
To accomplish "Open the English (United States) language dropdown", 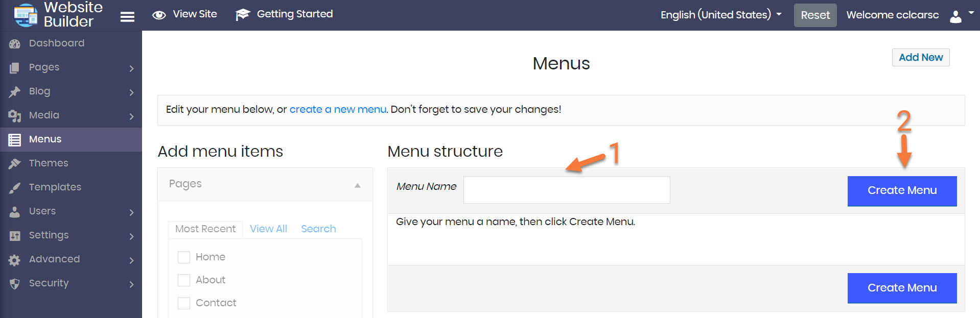I will 720,15.
